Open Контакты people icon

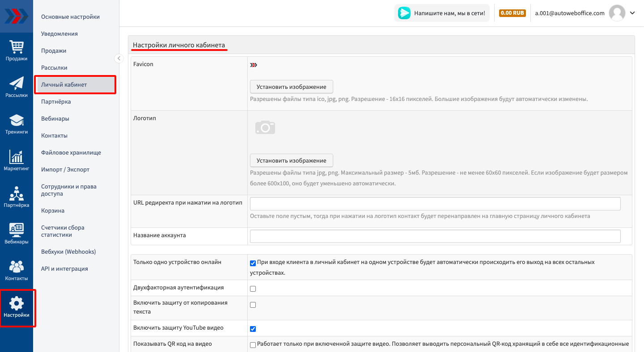[x=17, y=267]
